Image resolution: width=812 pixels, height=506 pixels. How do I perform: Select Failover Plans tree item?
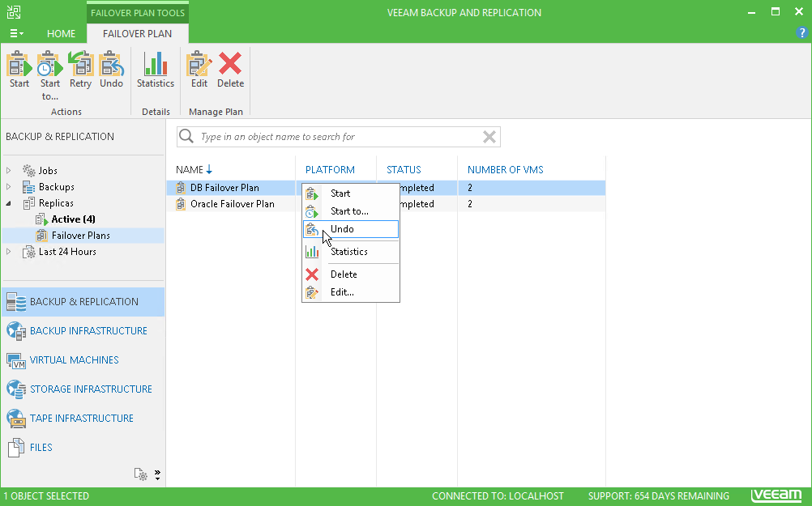pos(81,236)
